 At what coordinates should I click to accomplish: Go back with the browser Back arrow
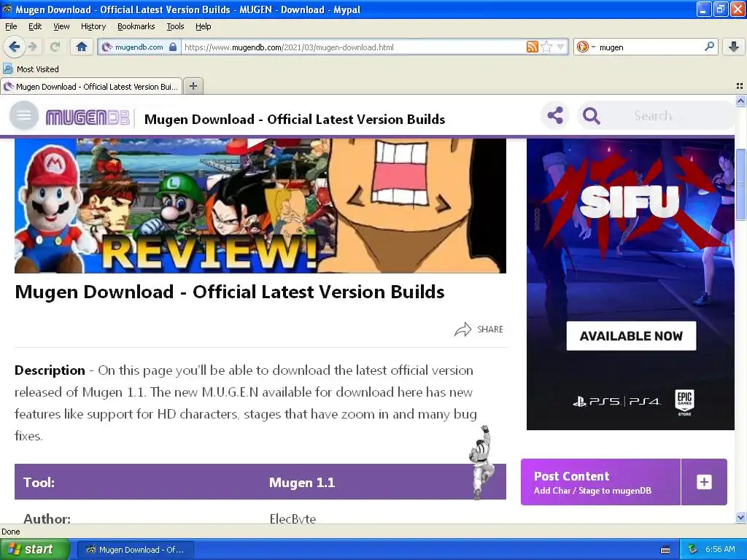point(13,47)
